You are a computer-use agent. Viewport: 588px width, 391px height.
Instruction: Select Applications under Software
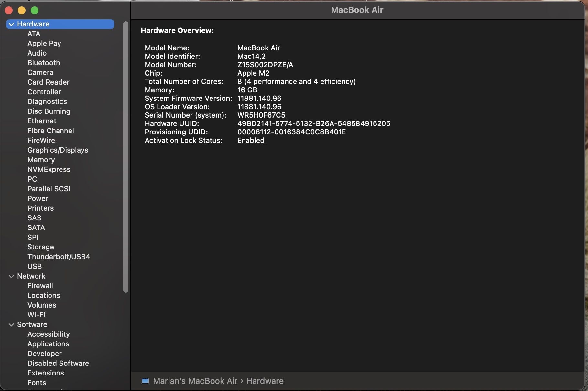(x=48, y=344)
